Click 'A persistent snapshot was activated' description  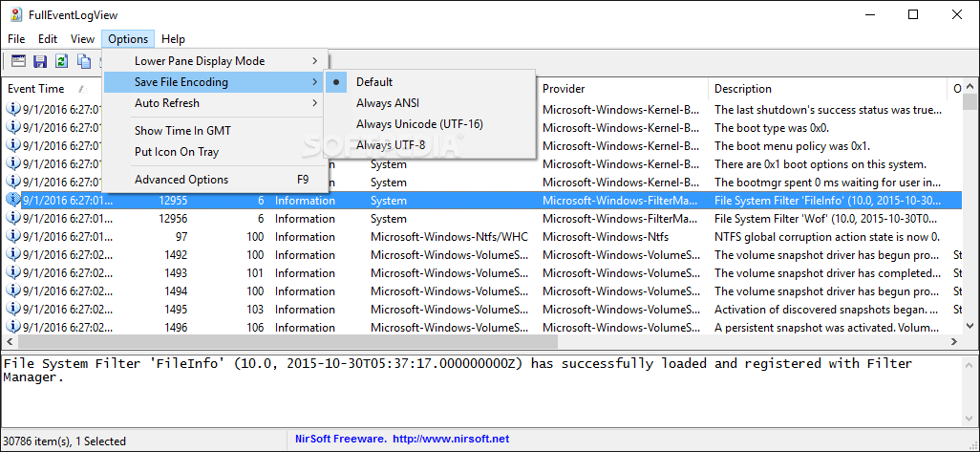pyautogui.click(x=826, y=328)
